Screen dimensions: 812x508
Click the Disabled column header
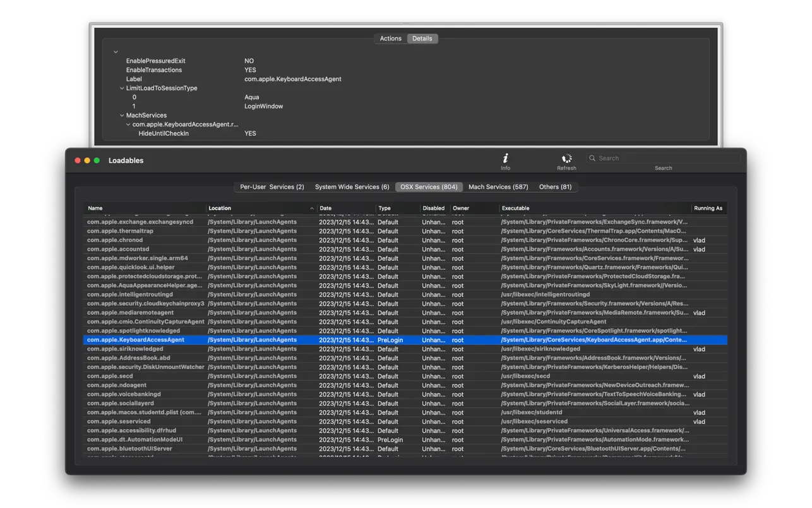coord(434,207)
